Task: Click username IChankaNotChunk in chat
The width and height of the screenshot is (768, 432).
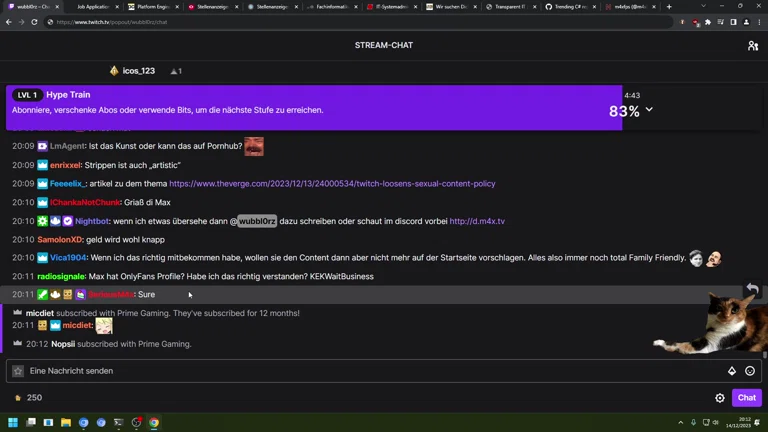Action: click(85, 202)
